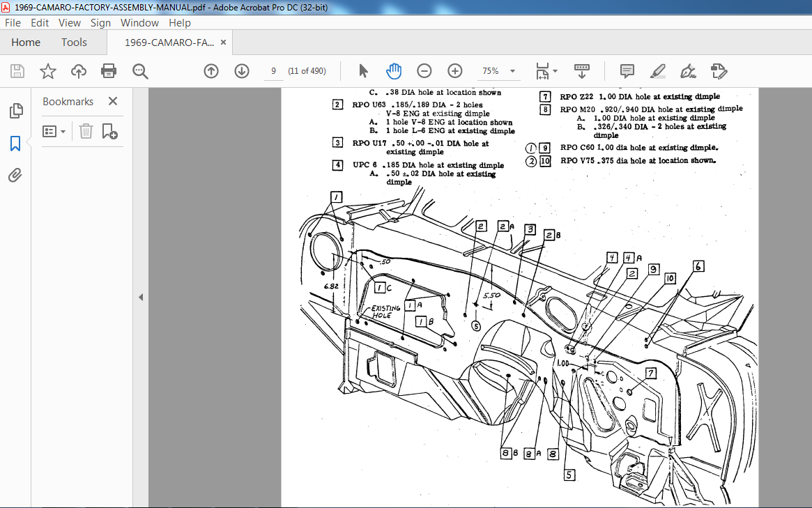Click the "RPO V75" text line
This screenshot has width=812, height=508.
[x=638, y=160]
